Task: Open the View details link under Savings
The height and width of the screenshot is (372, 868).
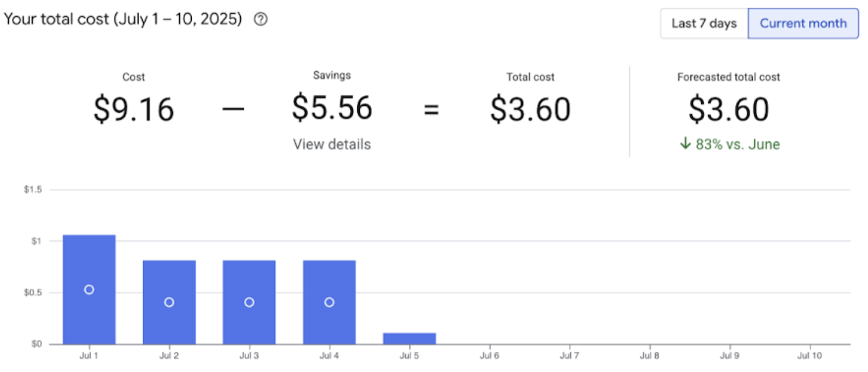Action: pyautogui.click(x=331, y=144)
